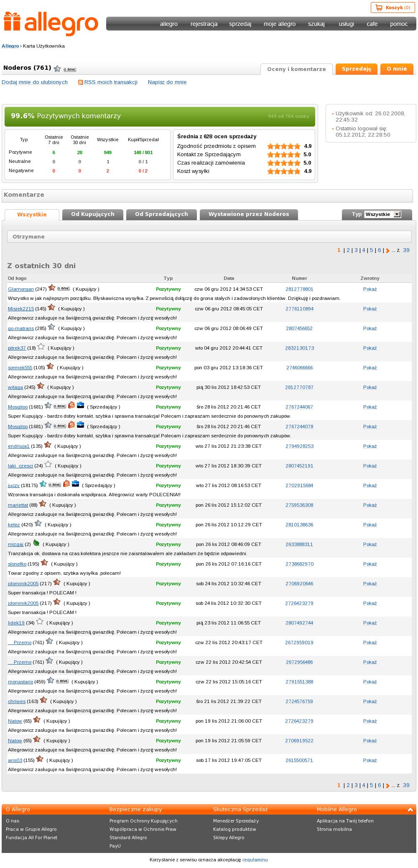Click the Allegro breadcrumb link
This screenshot has height=868, width=418.
click(x=10, y=46)
